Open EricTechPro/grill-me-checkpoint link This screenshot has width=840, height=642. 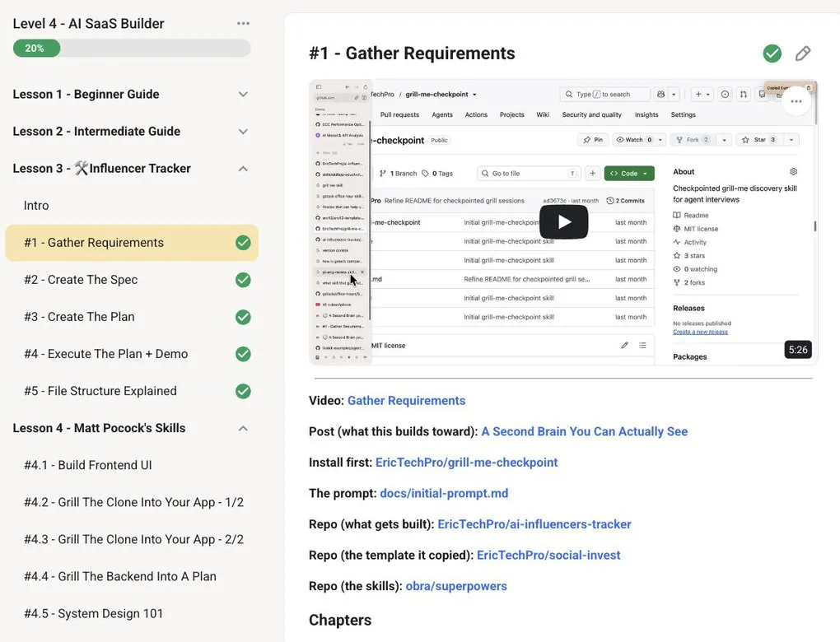pyautogui.click(x=467, y=463)
